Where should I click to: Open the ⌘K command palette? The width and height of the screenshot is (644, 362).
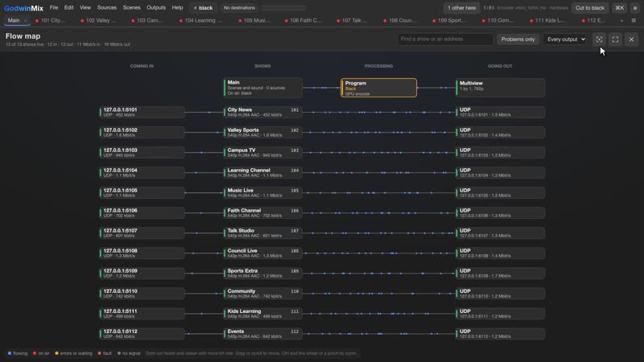[x=619, y=8]
